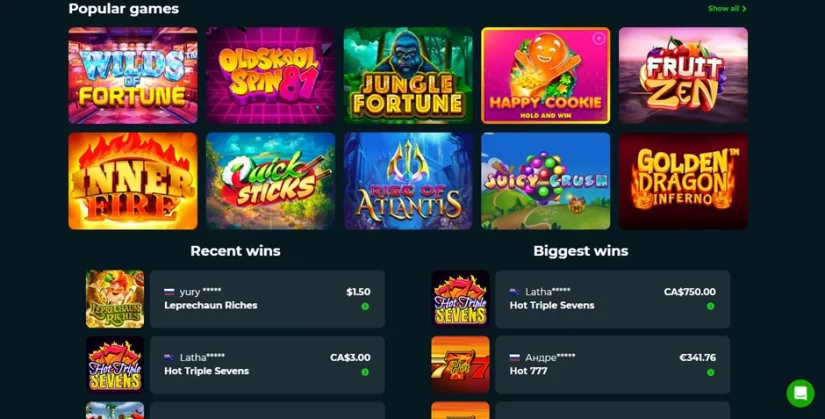Click green icon under CA$3.00 win

click(x=365, y=372)
